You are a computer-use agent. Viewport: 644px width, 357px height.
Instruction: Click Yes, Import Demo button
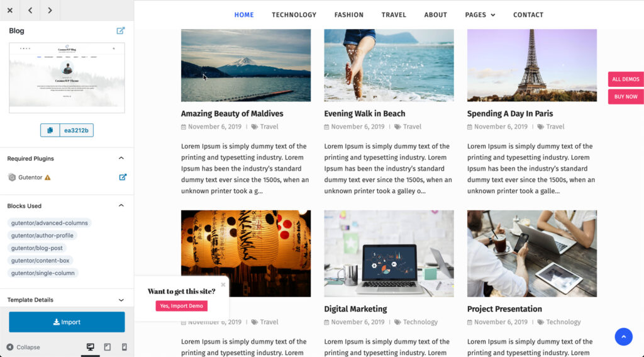(x=182, y=306)
